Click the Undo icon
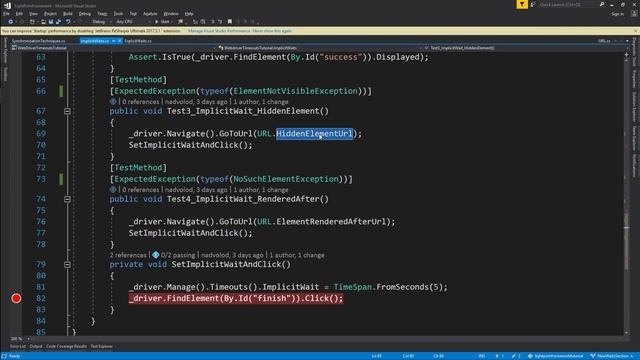This screenshot has height=360, width=640. click(x=69, y=22)
